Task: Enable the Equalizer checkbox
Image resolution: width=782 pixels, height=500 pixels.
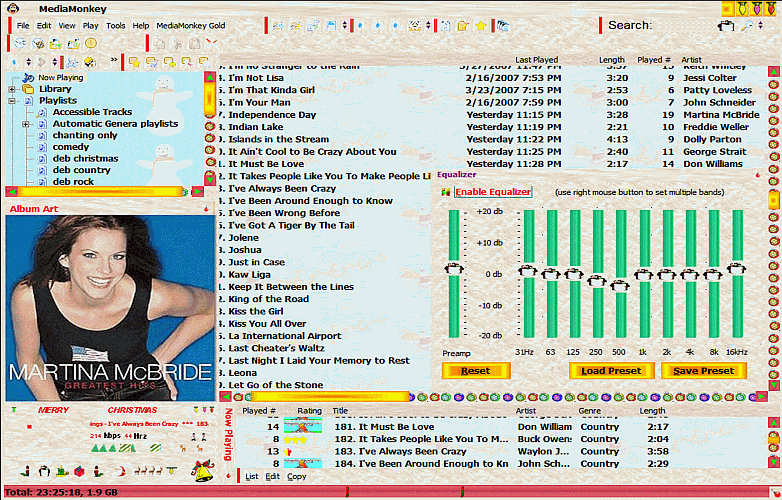Action: tap(493, 192)
